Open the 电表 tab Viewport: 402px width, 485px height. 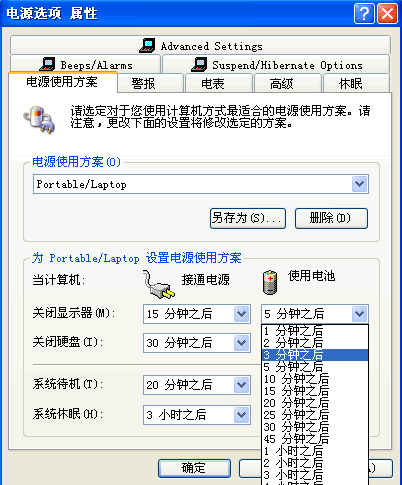pos(219,83)
